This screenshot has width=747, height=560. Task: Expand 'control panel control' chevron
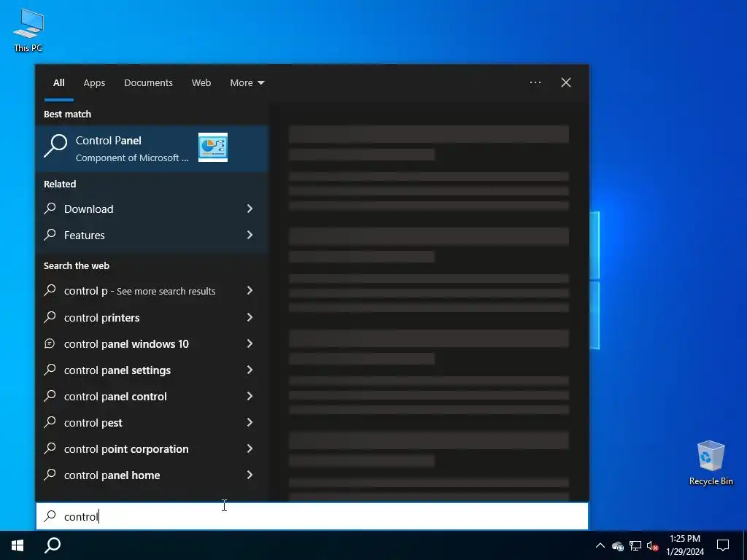(x=249, y=396)
